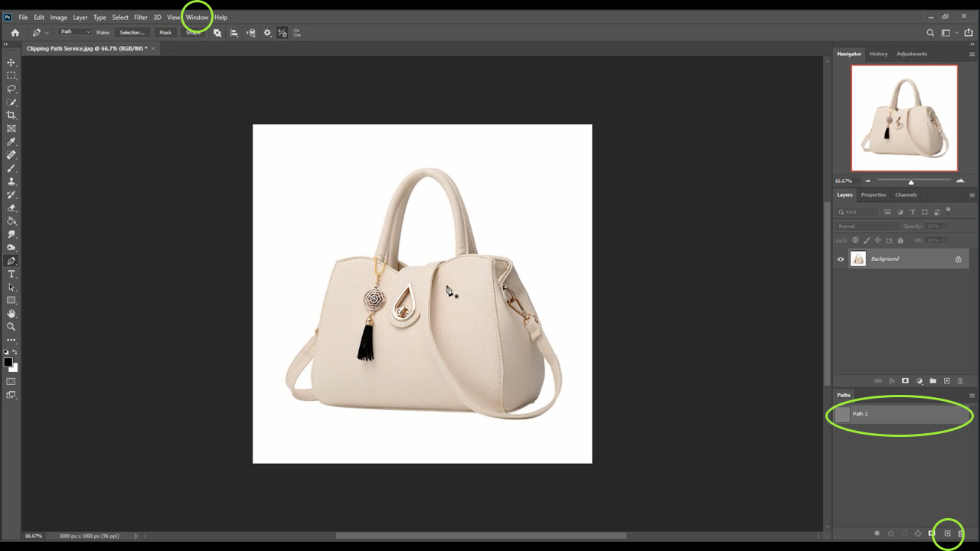Select the Hand tool
Screen dimensions: 980x551
11,314
